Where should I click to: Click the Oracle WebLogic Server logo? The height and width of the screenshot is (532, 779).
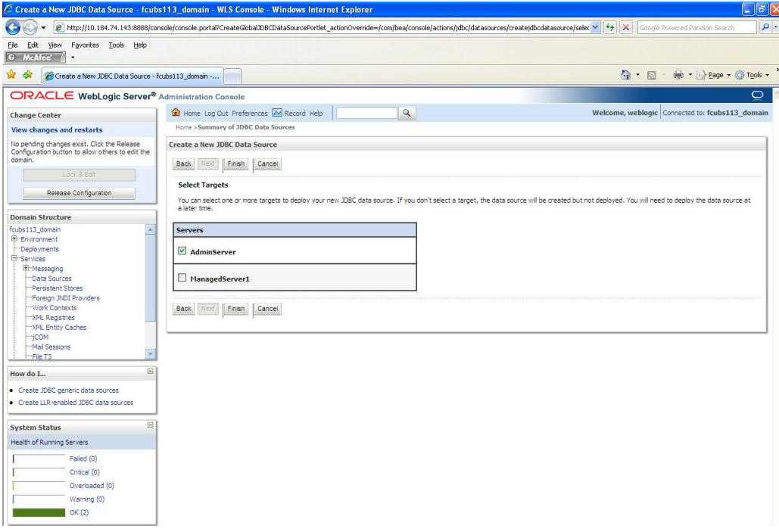point(83,96)
